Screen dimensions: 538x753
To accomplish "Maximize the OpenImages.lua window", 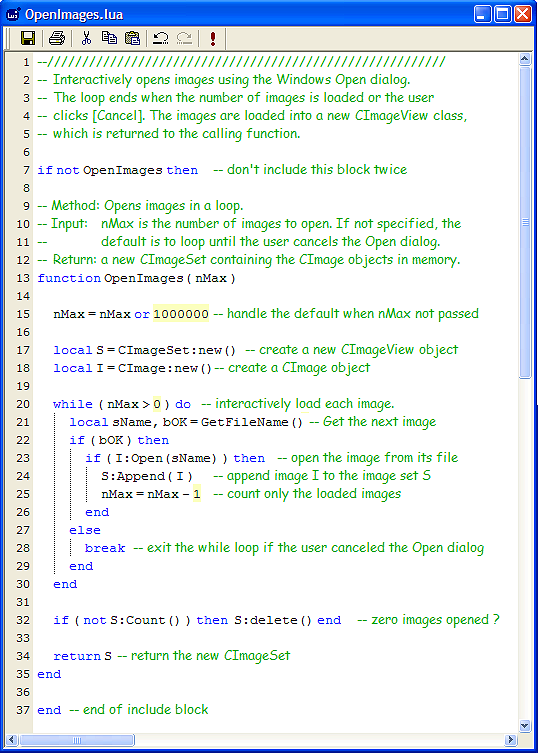I will pyautogui.click(x=502, y=14).
